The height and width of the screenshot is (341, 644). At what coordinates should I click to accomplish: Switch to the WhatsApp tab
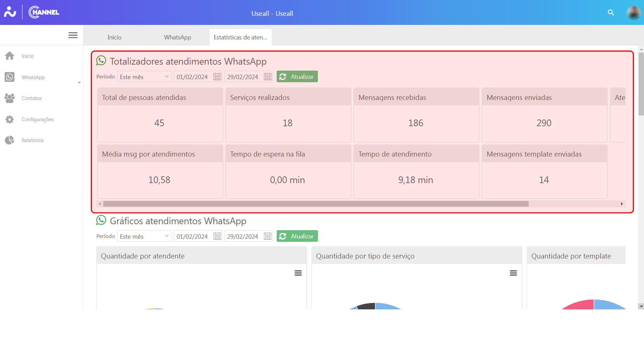coord(178,37)
